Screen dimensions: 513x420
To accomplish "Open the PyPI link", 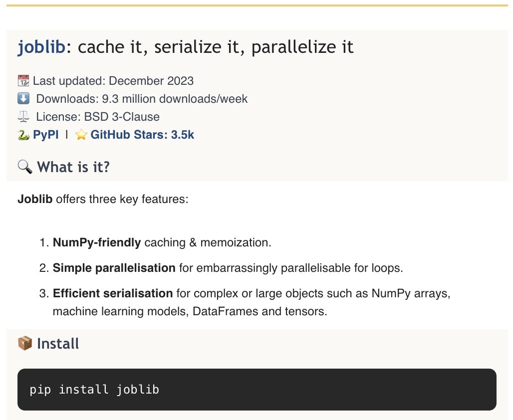I will 46,135.
